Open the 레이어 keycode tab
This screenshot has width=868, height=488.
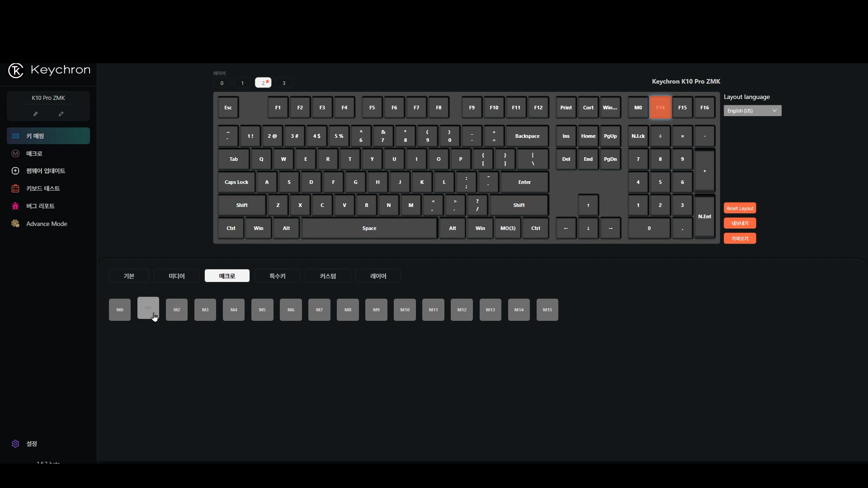click(378, 276)
